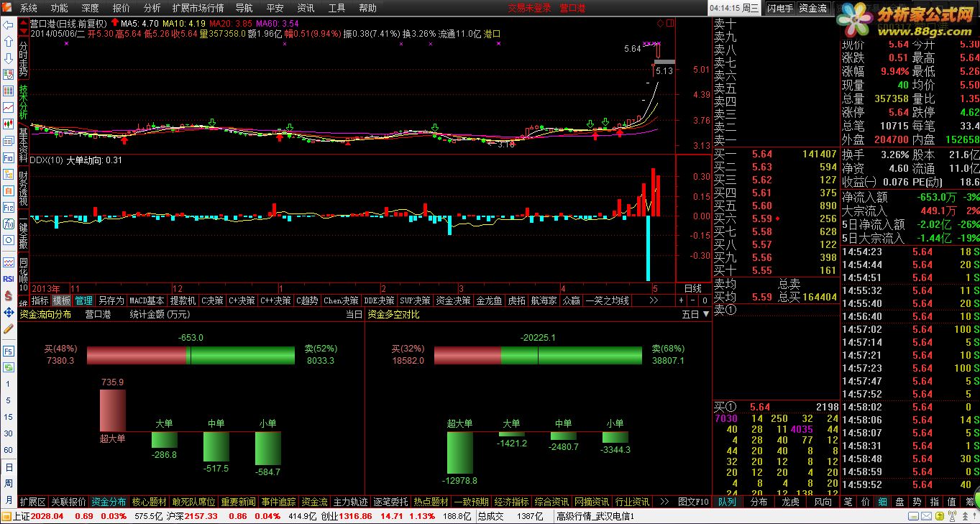Open the f(x) formula icon
980x524 pixels.
8,224
